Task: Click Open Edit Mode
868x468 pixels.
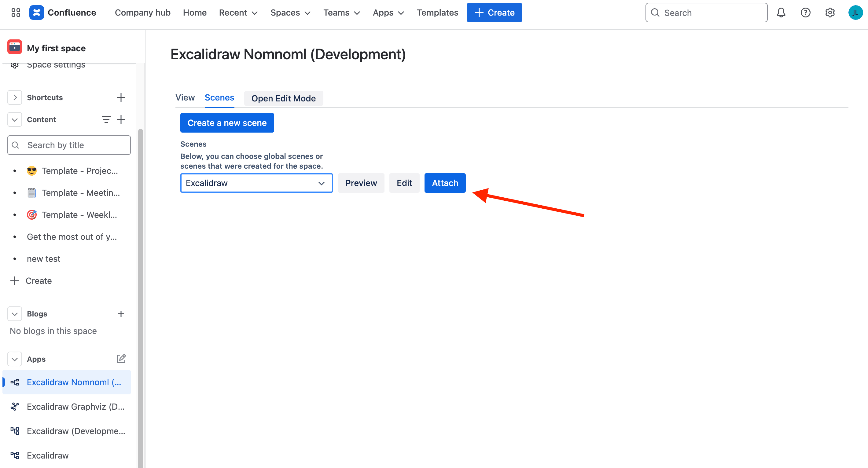Action: click(283, 98)
